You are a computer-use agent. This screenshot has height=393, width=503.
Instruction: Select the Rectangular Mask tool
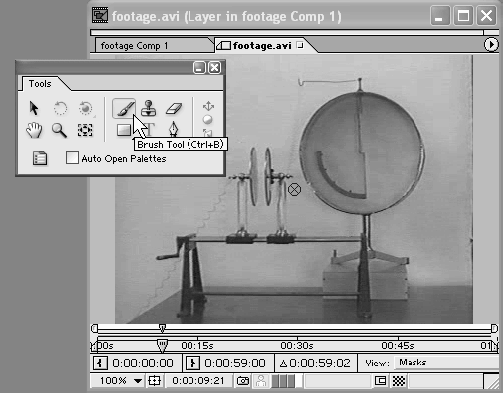tap(124, 130)
